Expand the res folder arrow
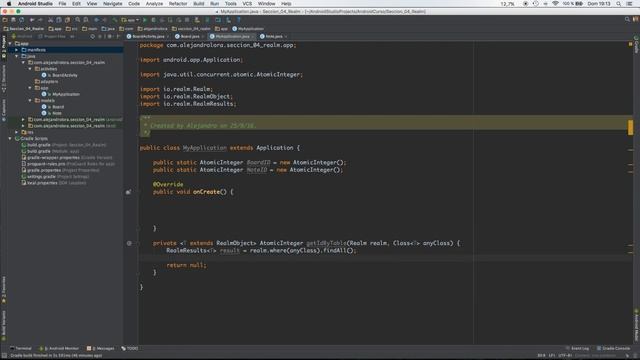Viewport: 640px width, 360px height. [17, 132]
